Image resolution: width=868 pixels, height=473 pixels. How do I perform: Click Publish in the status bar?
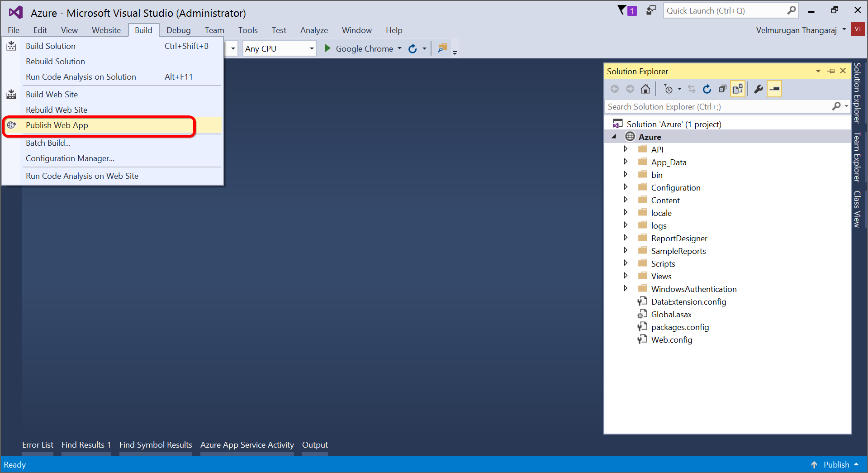(835, 464)
